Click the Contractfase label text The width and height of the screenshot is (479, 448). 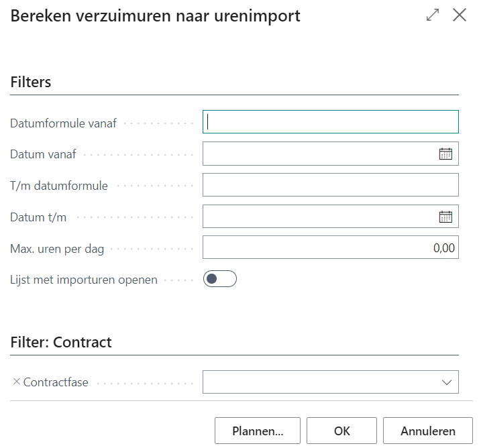56,382
